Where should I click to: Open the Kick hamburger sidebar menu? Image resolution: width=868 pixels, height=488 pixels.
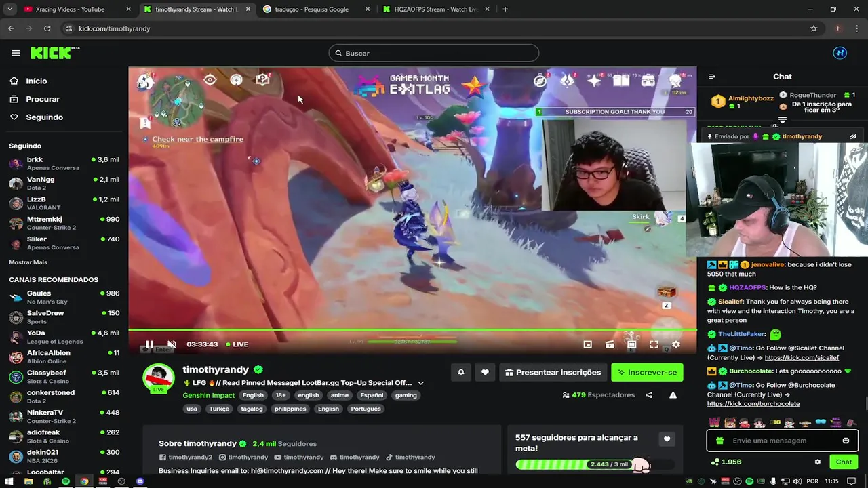pos(16,53)
